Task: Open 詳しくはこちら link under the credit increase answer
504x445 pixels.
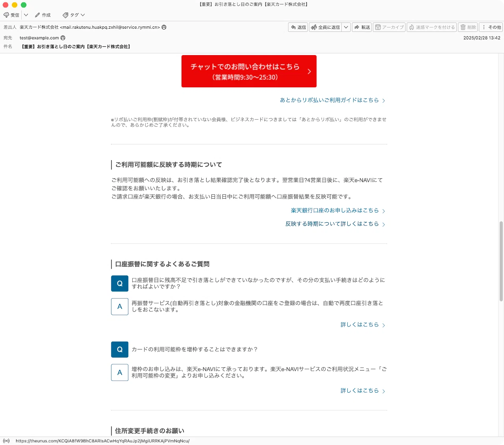Action: 363,391
